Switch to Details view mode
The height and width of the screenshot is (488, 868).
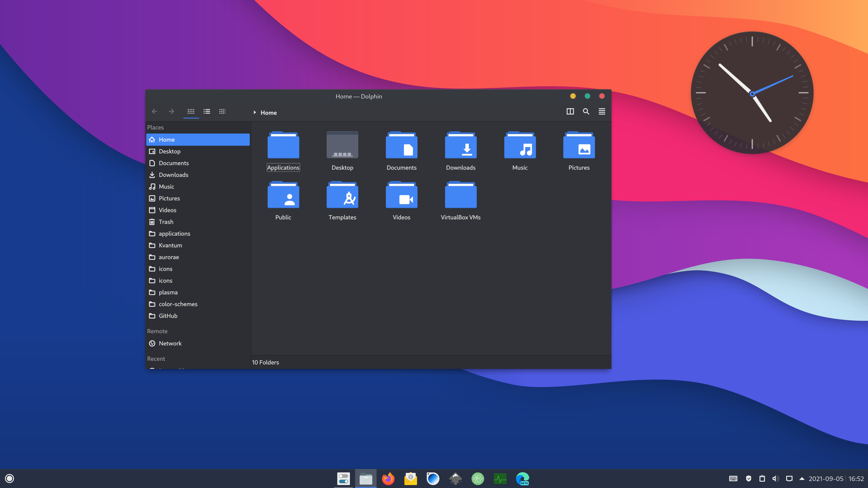222,111
